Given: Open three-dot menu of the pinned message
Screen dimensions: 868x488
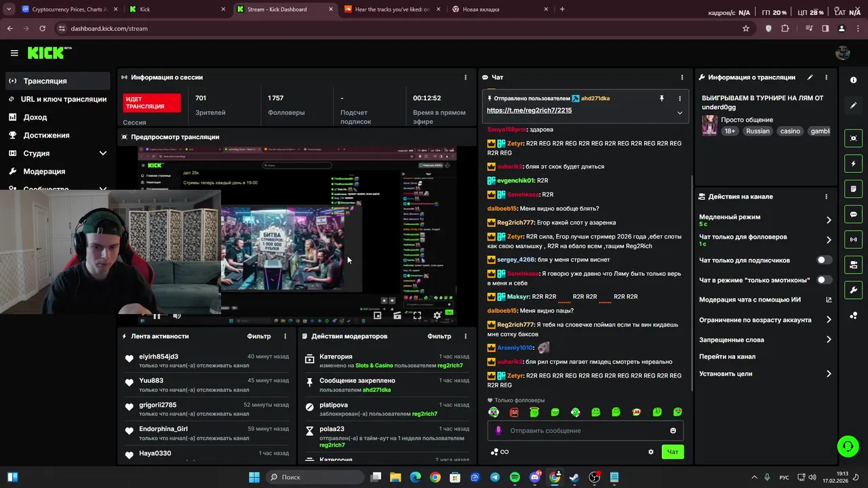Looking at the screenshot, I should pyautogui.click(x=679, y=98).
